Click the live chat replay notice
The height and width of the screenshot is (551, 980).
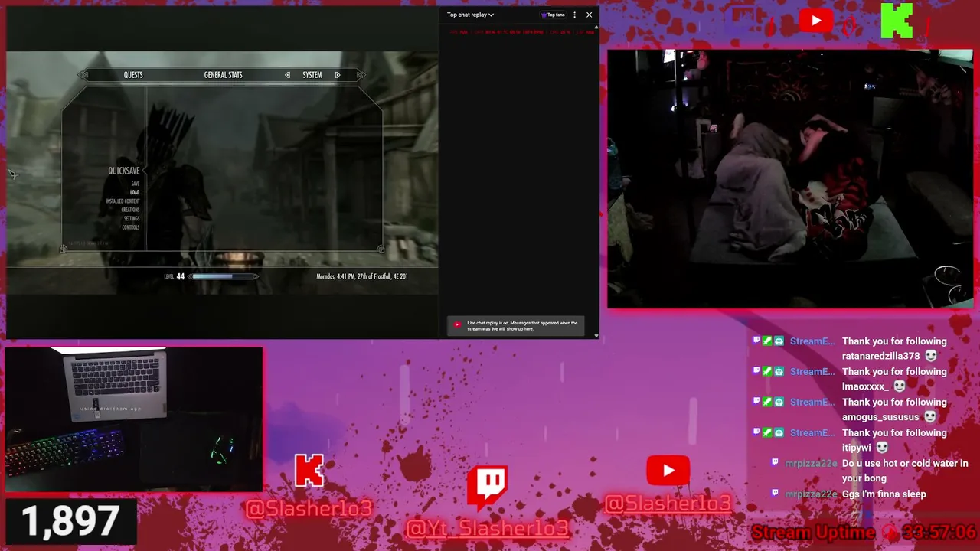coord(516,326)
